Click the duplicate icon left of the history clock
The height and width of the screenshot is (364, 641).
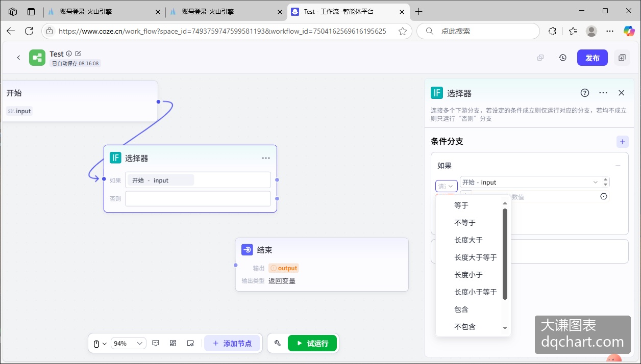(x=540, y=58)
